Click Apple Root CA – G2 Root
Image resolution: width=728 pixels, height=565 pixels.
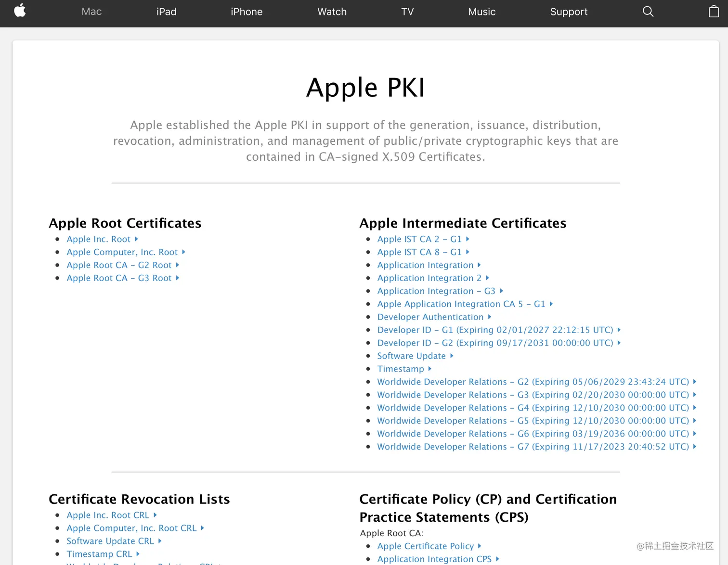123,265
